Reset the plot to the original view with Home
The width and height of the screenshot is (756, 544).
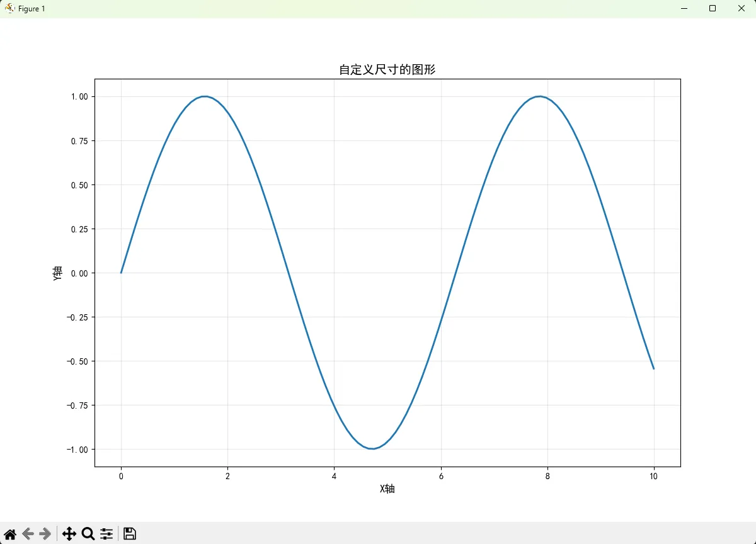pos(10,534)
